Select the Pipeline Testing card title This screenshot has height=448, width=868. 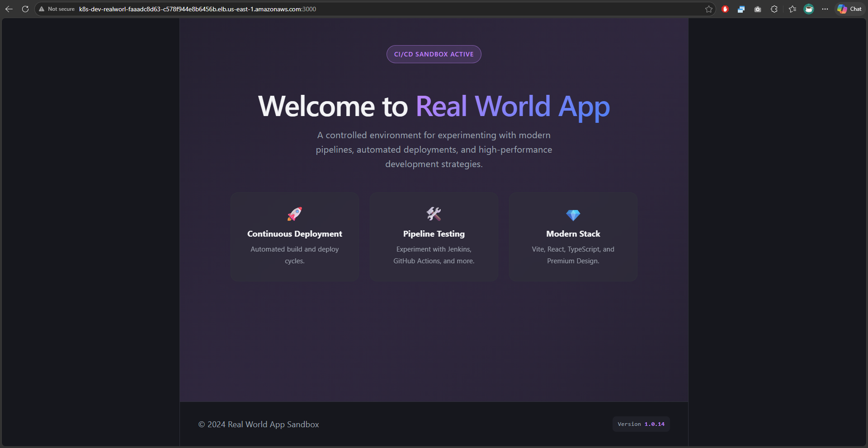click(x=434, y=234)
